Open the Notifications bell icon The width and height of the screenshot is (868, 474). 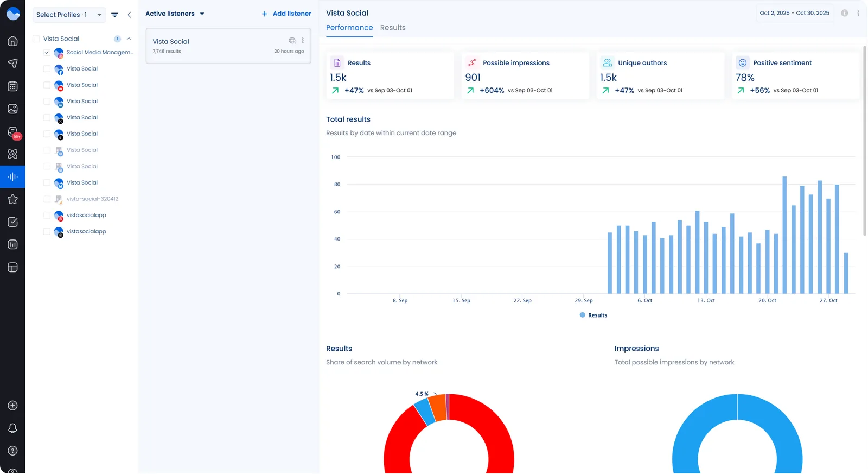(x=12, y=428)
